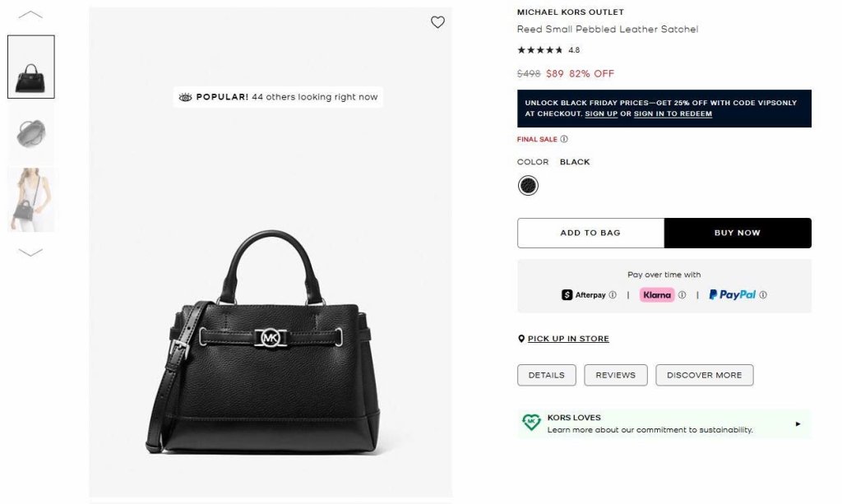The image size is (842, 504).
Task: Click the Klarna payment logo
Action: coord(657,295)
